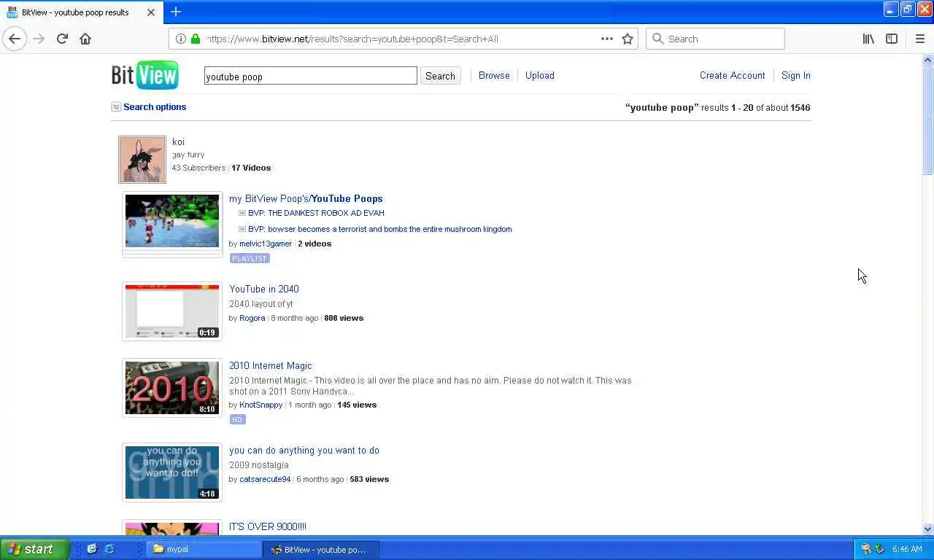Screen dimensions: 934x560
Task: Open 2010 Internet Magic thumbnail
Action: pyautogui.click(x=172, y=388)
